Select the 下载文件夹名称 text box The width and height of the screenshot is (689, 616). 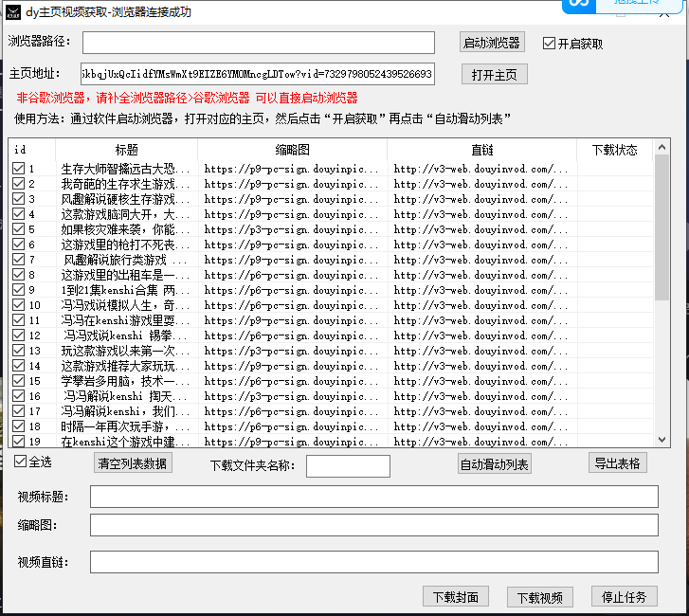(348, 465)
